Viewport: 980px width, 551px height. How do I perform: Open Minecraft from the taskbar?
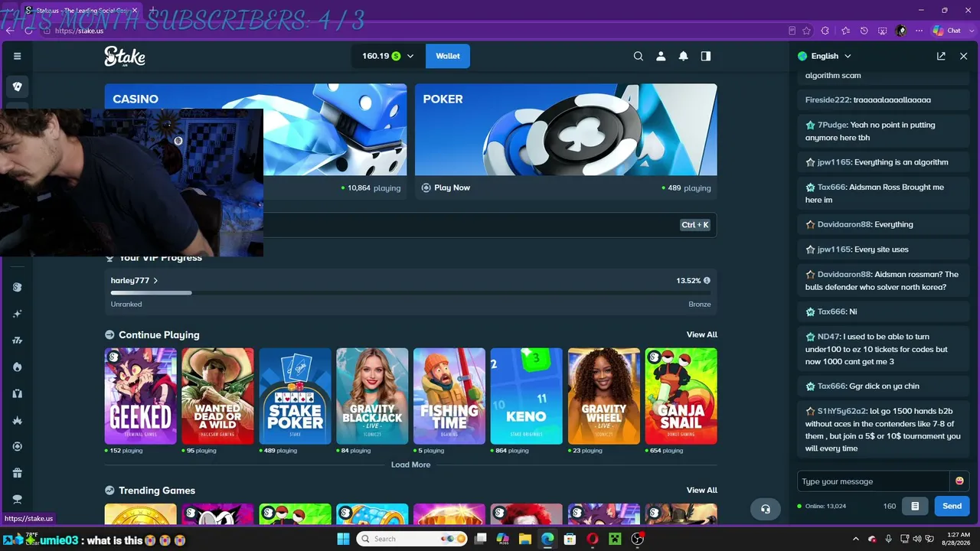614,539
